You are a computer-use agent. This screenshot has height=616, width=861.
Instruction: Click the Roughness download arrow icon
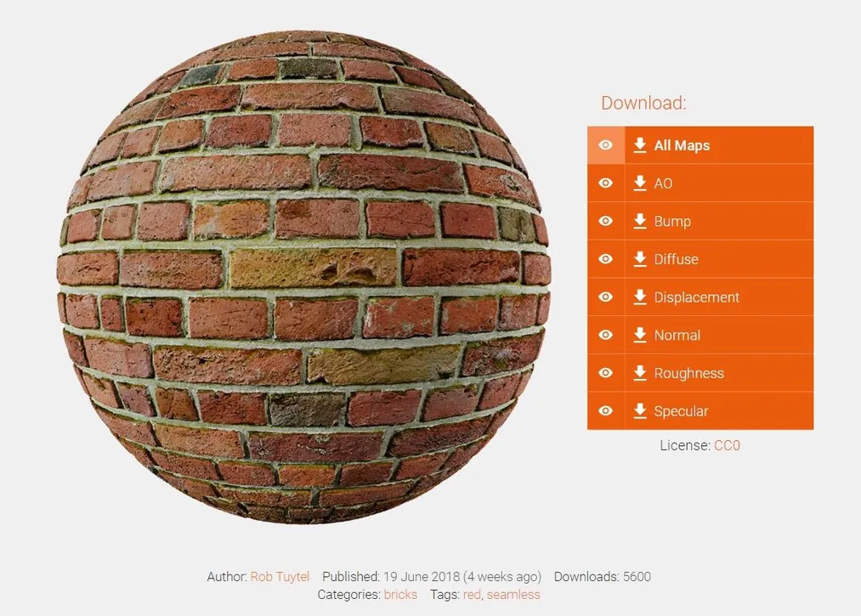[x=640, y=373]
